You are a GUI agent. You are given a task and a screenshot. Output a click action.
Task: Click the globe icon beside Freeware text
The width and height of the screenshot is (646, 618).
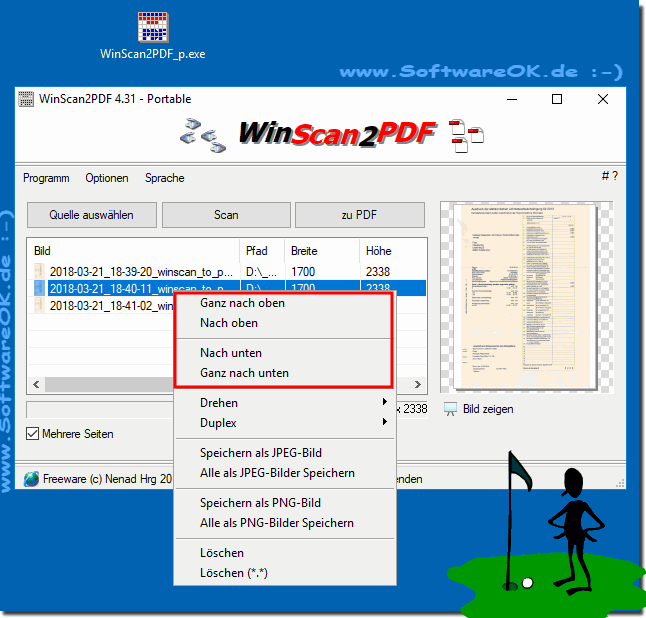coord(31,479)
